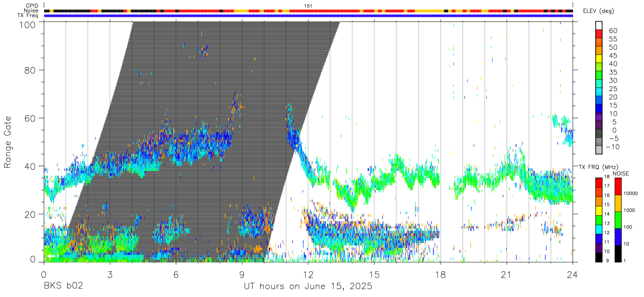The width and height of the screenshot is (644, 297).
Task: Click the CPID value 151
Action: (308, 5)
